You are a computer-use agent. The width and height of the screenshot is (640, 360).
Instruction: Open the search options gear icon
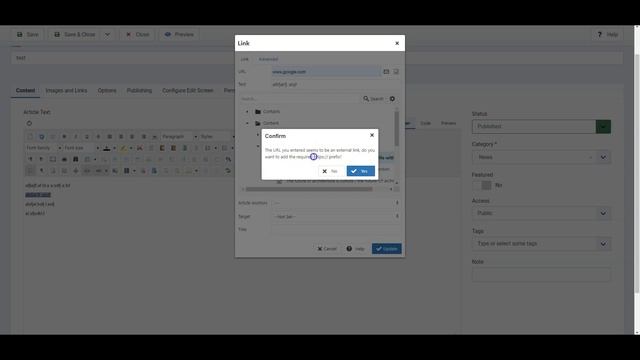coord(392,99)
